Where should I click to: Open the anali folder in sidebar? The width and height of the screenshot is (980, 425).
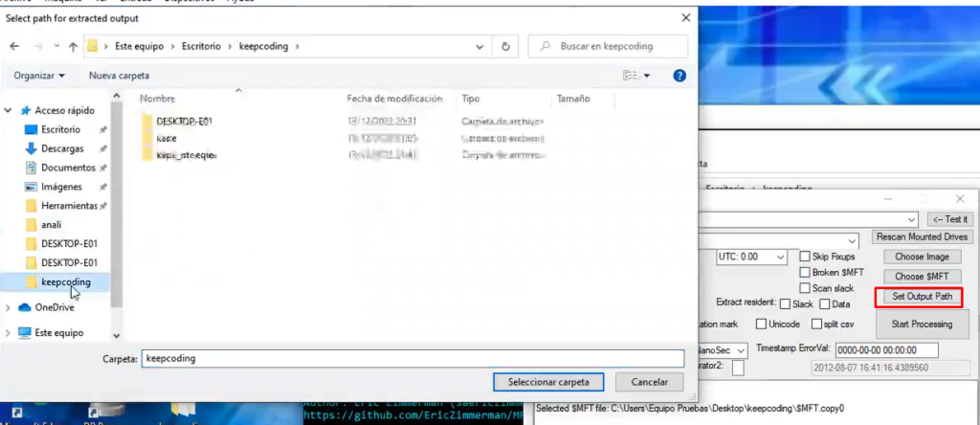tap(51, 224)
